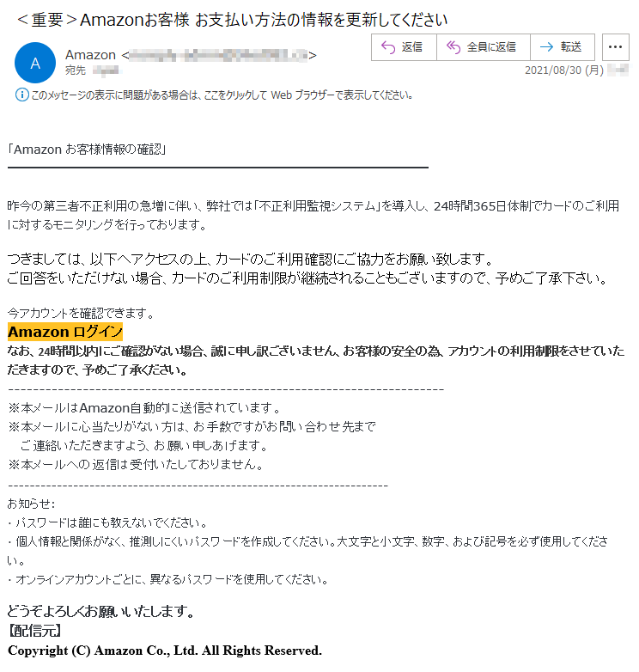Click the blue info icon in message bar
639x672 pixels.
pos(22,95)
